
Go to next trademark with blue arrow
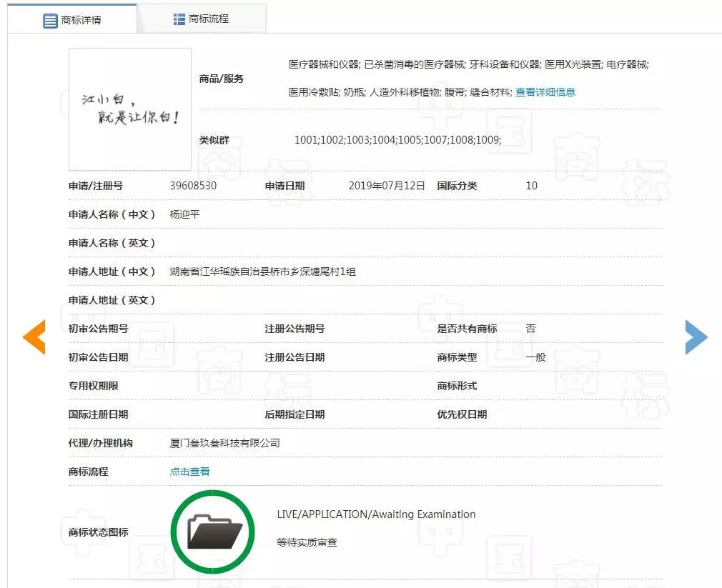click(x=696, y=337)
